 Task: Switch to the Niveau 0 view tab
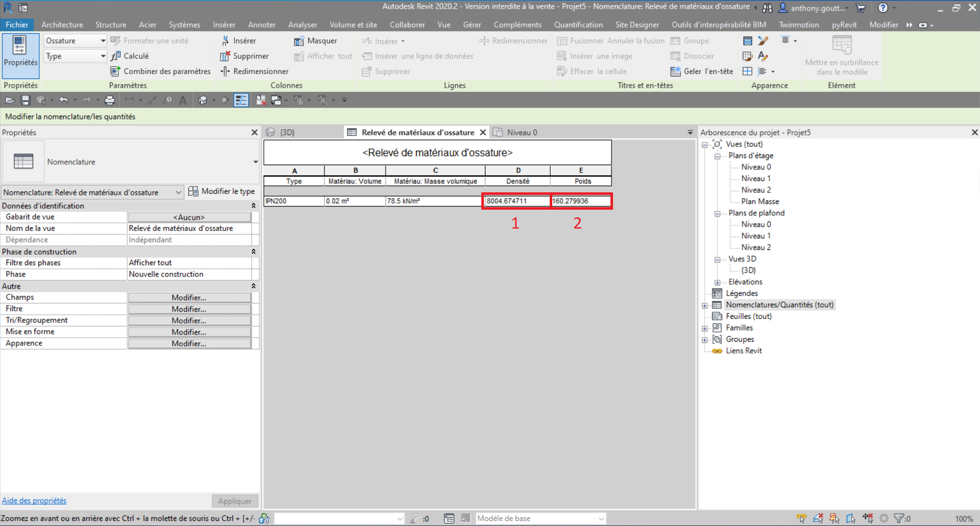pos(522,133)
